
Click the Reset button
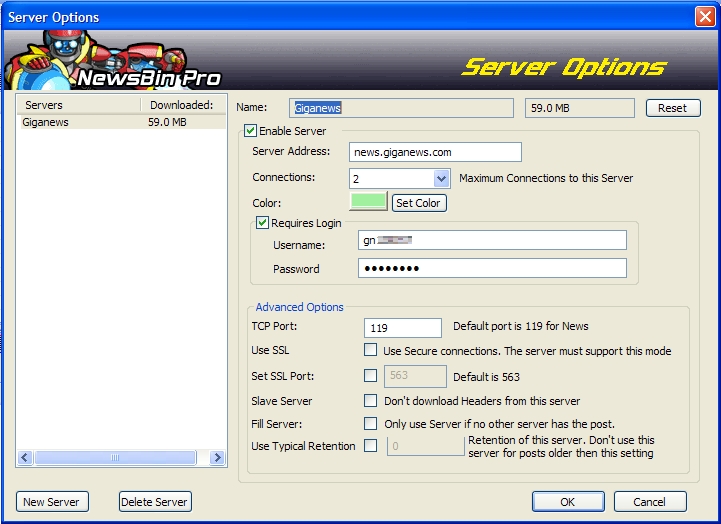pyautogui.click(x=673, y=108)
